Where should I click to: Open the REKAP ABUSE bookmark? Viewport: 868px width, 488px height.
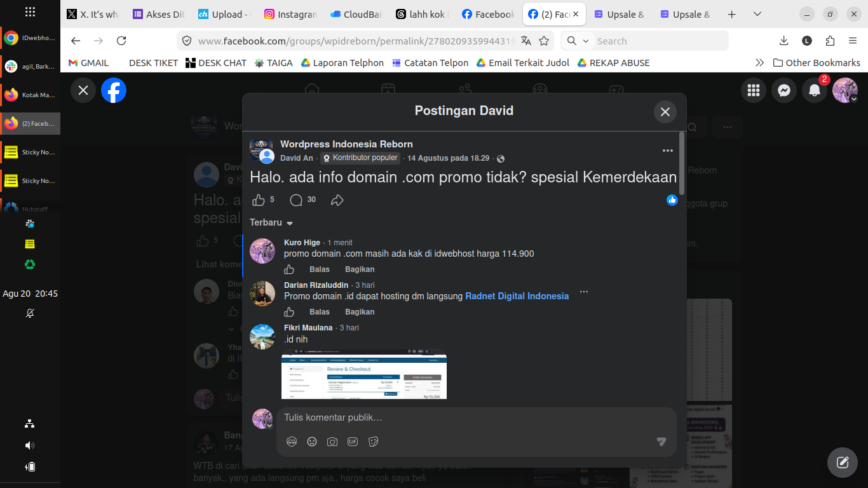pyautogui.click(x=613, y=63)
